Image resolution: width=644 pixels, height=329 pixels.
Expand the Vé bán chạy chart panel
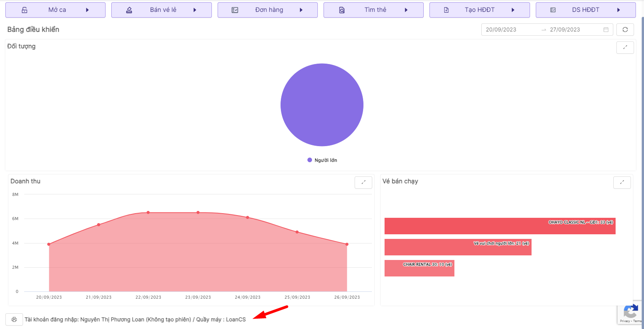622,182
